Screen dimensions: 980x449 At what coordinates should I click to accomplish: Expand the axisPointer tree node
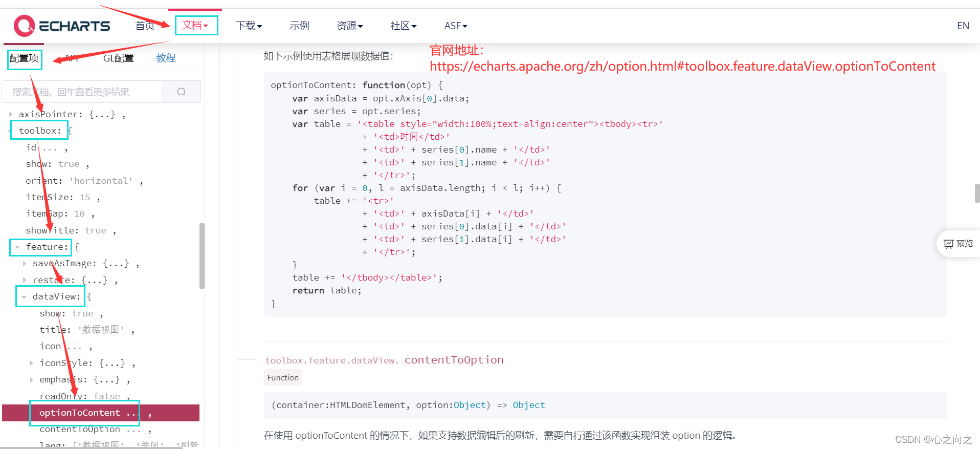tap(11, 114)
